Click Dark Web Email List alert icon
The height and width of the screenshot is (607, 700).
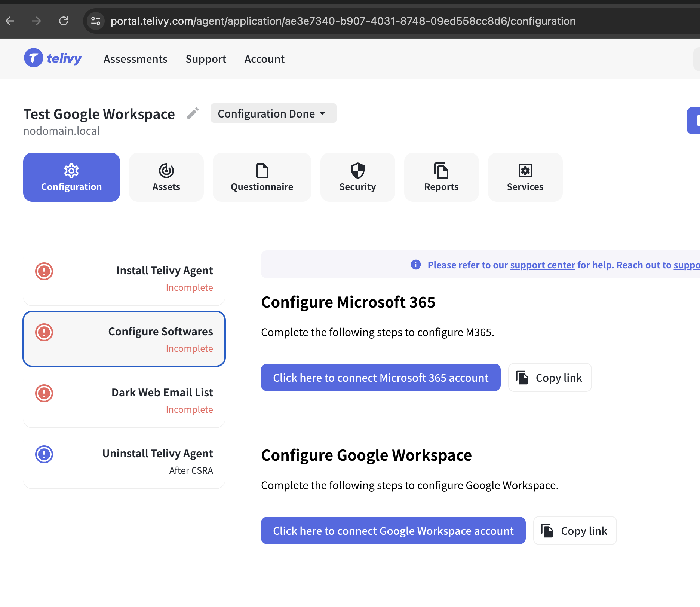click(44, 393)
